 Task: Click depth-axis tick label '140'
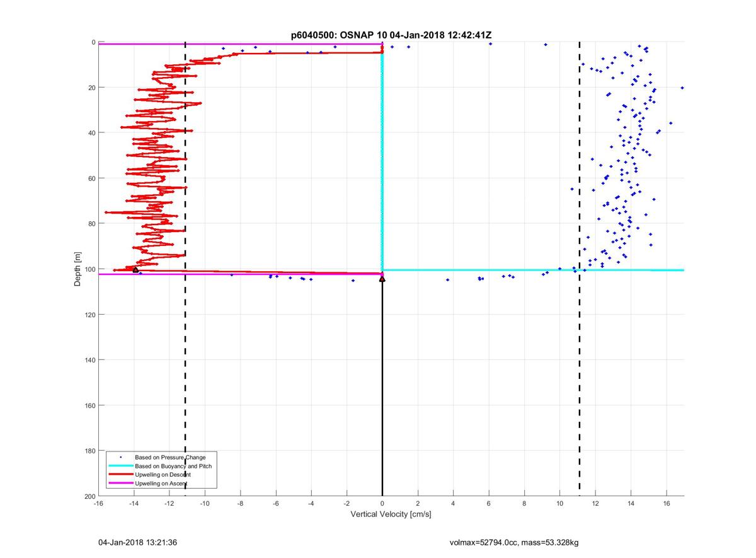point(89,360)
